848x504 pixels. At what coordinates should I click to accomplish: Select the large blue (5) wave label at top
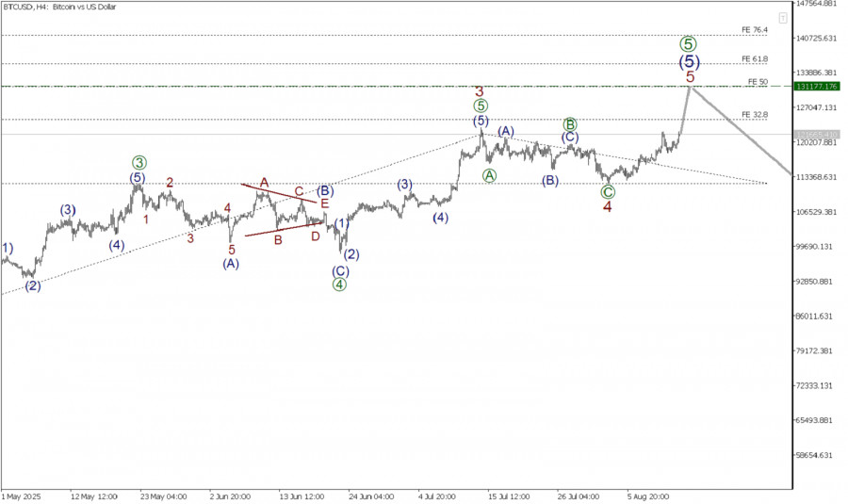click(x=690, y=61)
